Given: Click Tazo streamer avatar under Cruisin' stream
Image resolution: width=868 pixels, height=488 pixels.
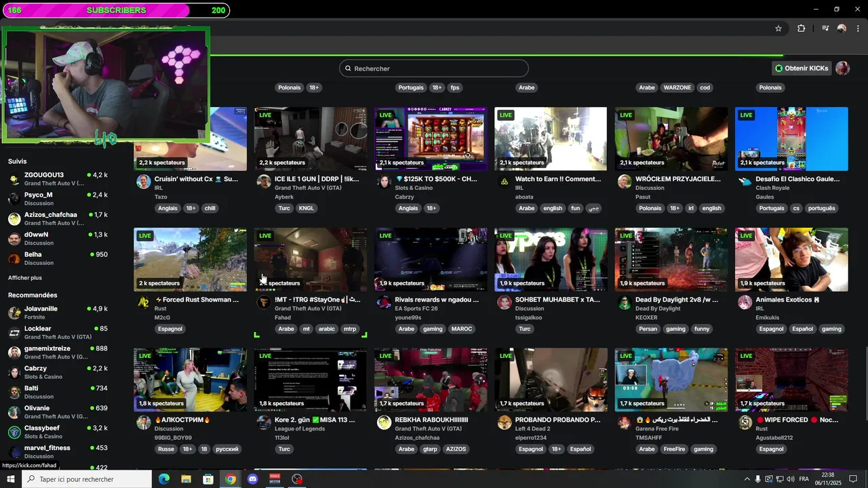Looking at the screenshot, I should (143, 182).
